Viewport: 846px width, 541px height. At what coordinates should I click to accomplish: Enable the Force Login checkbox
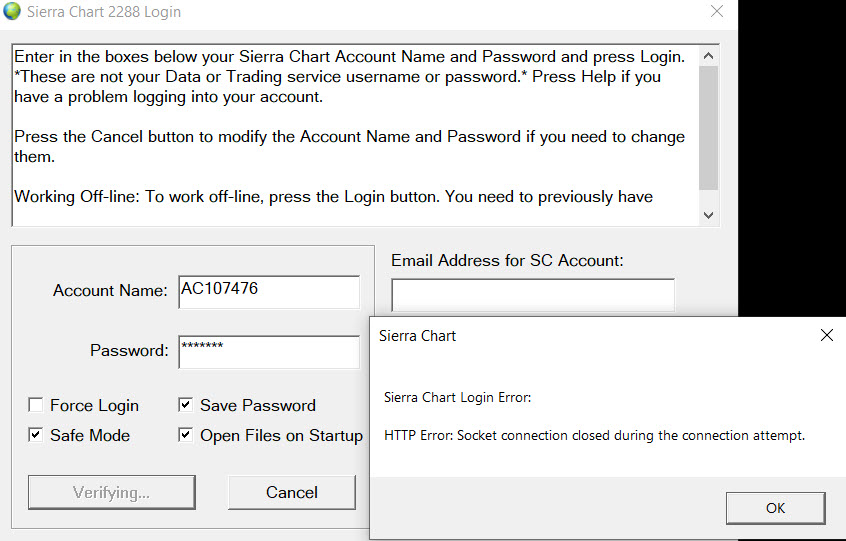(x=36, y=405)
